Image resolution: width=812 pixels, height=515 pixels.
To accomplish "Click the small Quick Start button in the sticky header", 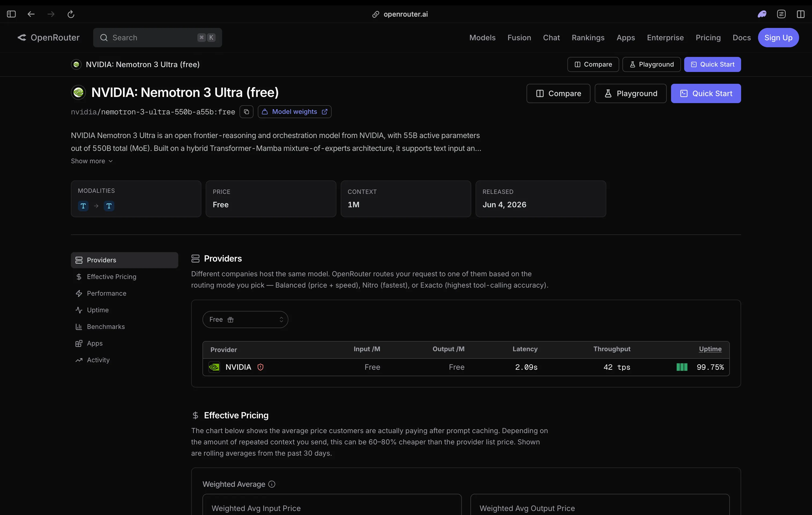I will [712, 64].
